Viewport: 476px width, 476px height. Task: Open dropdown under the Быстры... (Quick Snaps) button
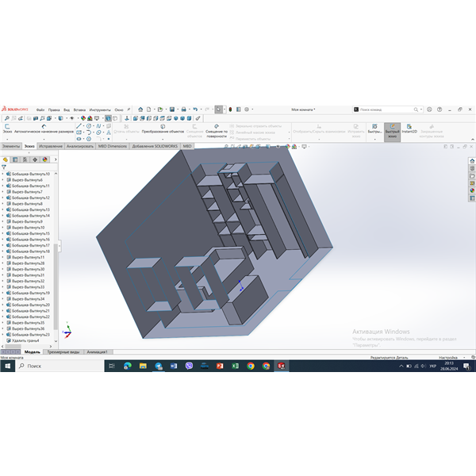pyautogui.click(x=375, y=139)
